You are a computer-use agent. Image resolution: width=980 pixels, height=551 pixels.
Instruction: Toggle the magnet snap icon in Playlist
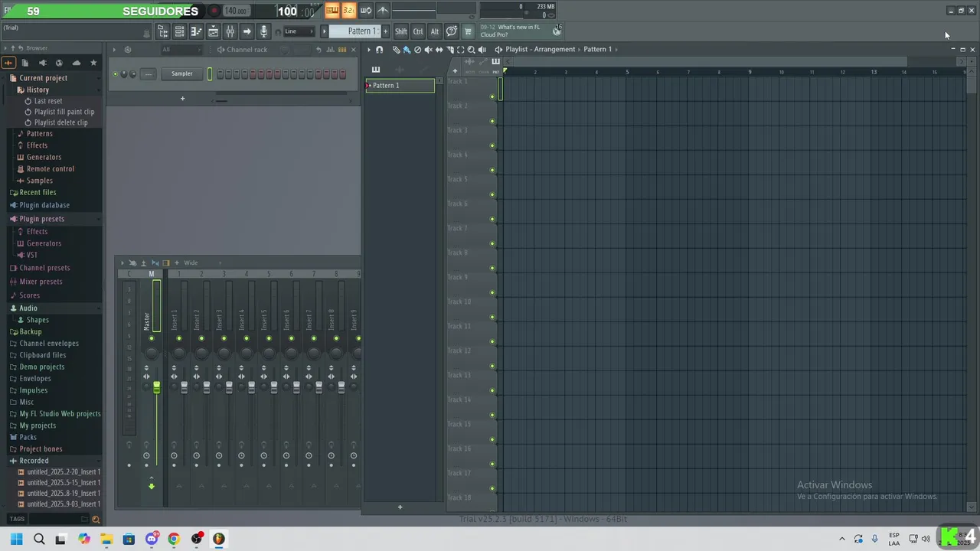(379, 50)
